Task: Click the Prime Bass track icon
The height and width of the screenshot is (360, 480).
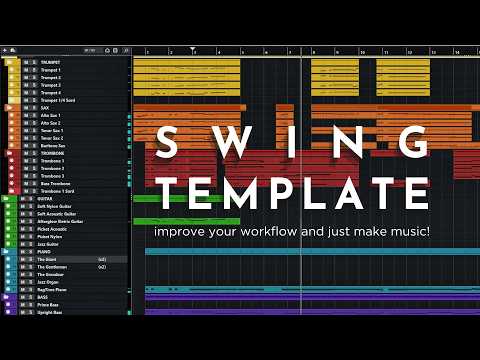Action: click(x=8, y=305)
